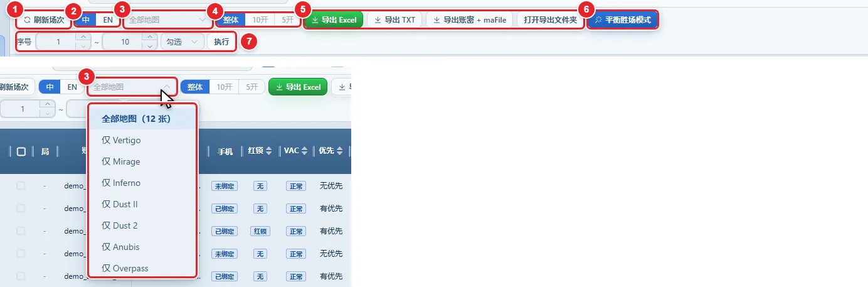Click the 红锁 status tag in table
Viewport: 868px width, 287px height.
pos(260,231)
